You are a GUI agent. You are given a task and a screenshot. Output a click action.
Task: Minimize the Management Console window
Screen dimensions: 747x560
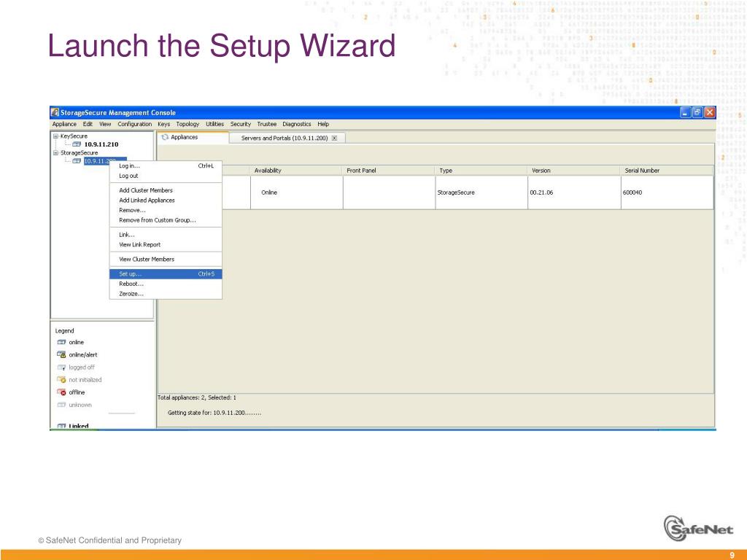pos(686,112)
